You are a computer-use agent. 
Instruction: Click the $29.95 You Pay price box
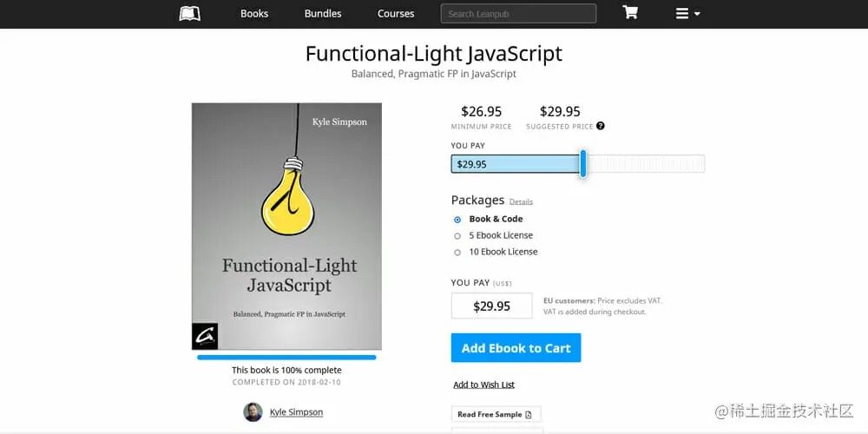(491, 306)
